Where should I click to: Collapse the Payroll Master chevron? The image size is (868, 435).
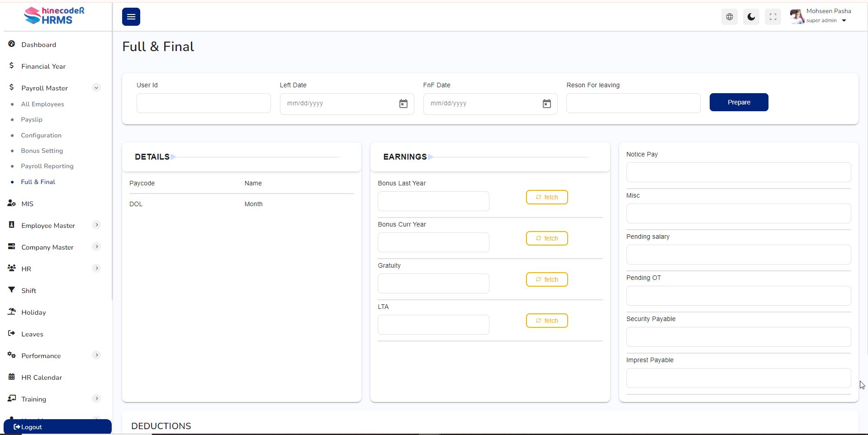click(x=96, y=88)
